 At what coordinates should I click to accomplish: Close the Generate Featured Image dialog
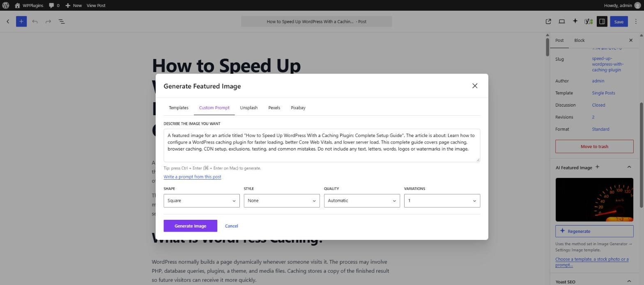475,86
